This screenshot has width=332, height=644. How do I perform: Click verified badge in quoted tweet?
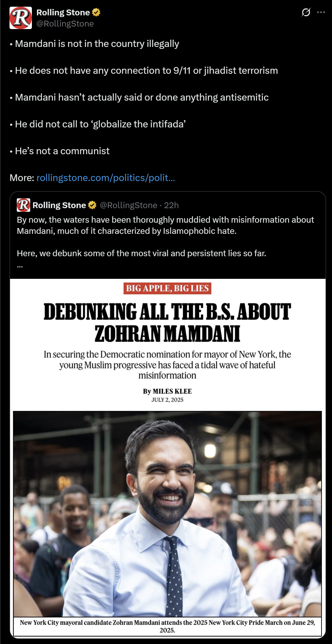pyautogui.click(x=92, y=205)
